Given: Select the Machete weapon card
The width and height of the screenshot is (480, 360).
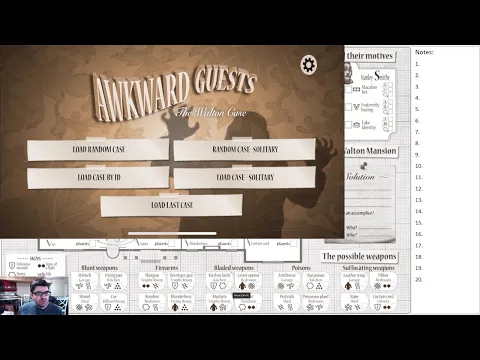Looking at the screenshot, I should click(x=219, y=302).
